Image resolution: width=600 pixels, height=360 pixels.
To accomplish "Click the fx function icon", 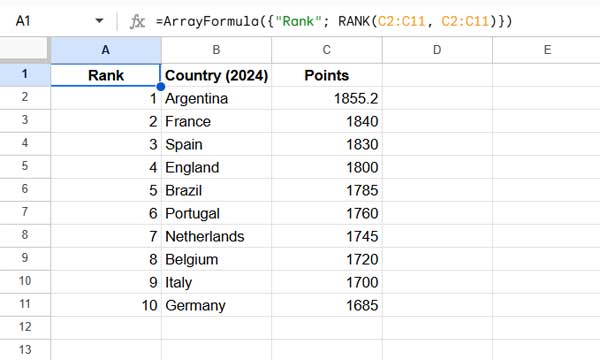I will pyautogui.click(x=137, y=21).
